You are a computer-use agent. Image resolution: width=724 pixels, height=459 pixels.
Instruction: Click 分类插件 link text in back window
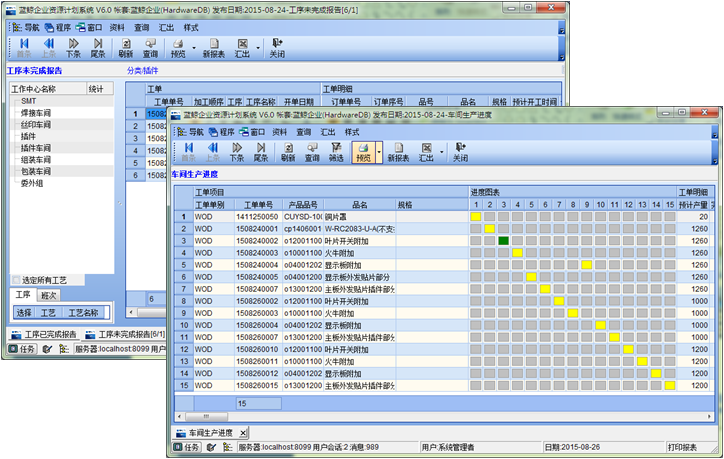(x=142, y=71)
